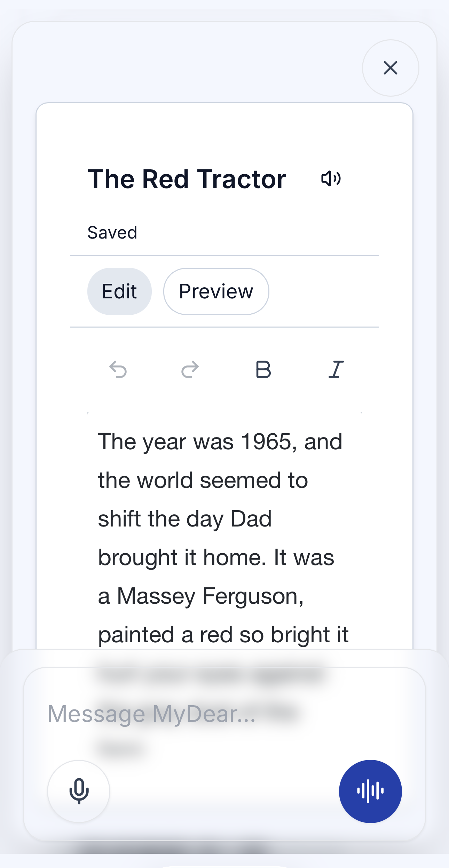Redo the last edit

point(189,369)
